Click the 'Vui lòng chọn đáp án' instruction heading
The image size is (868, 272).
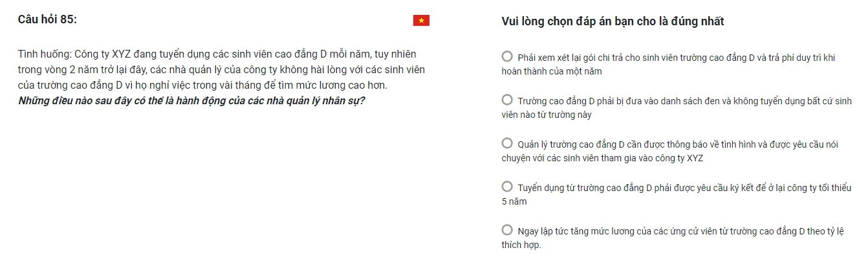613,21
